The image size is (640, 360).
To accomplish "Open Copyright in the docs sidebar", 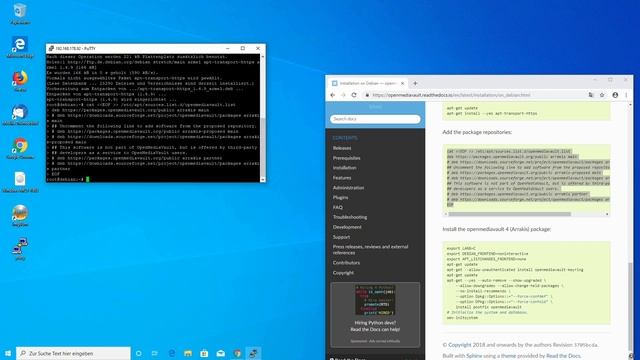I will [x=343, y=273].
